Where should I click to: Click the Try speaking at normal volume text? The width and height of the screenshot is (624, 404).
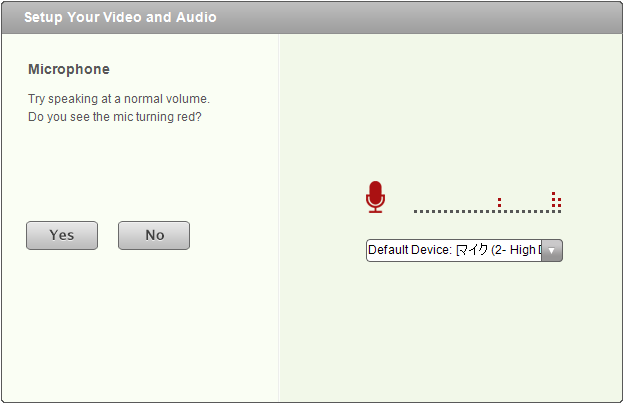coord(119,99)
